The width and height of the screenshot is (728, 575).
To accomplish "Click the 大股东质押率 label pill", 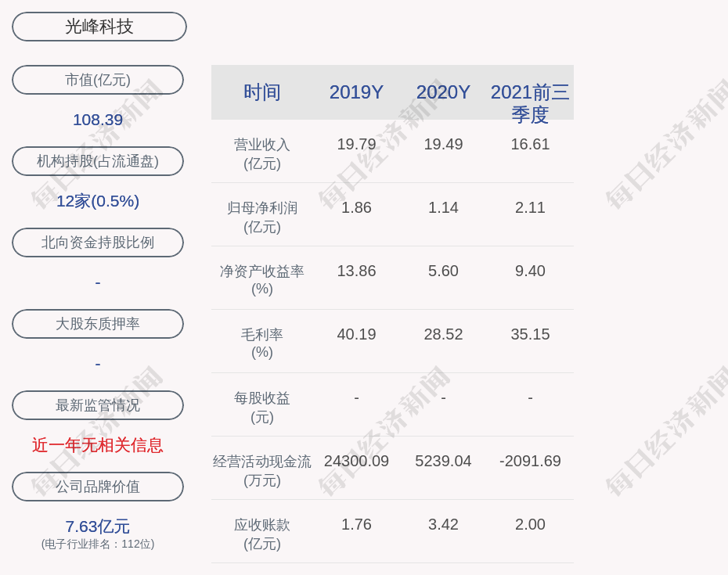I will 98,323.
